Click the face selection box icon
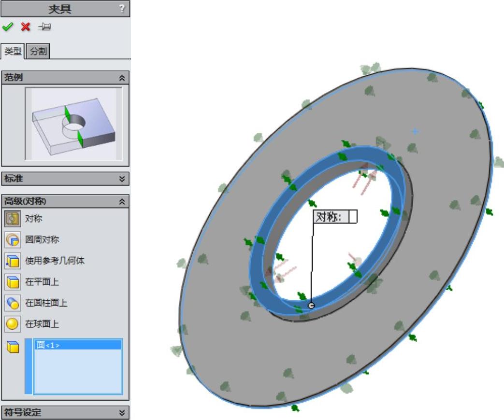This screenshot has width=504, height=420. pyautogui.click(x=13, y=347)
